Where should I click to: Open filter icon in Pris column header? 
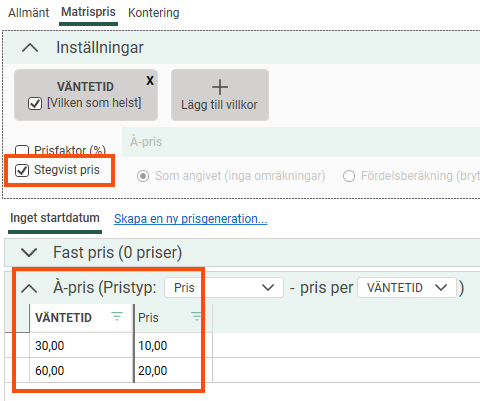pyautogui.click(x=196, y=316)
